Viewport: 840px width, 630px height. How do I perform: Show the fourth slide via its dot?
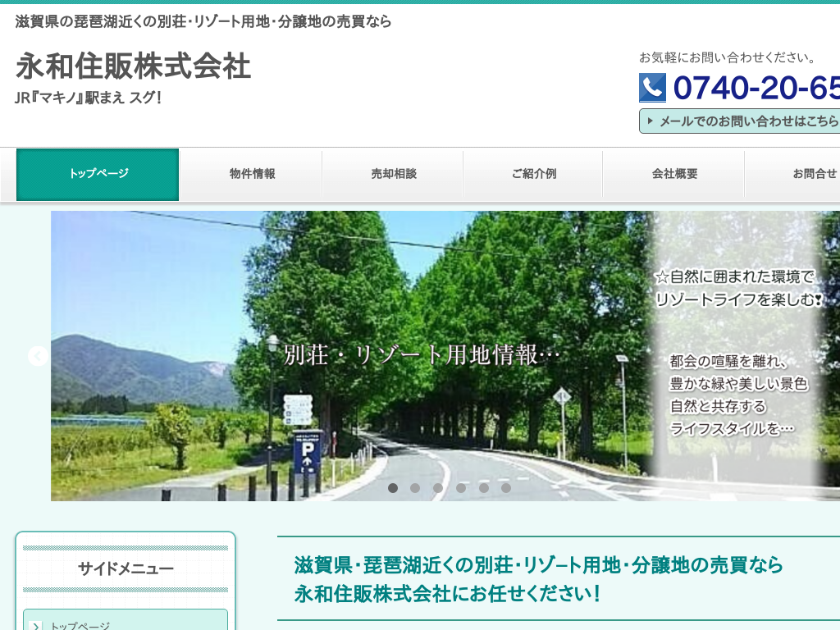(x=461, y=488)
